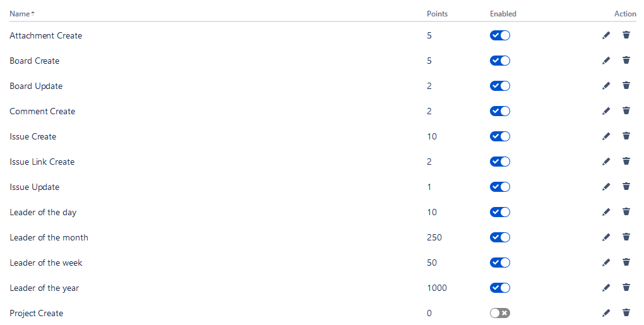The width and height of the screenshot is (644, 325).
Task: Edit the Leader of the month rule
Action: [x=606, y=237]
